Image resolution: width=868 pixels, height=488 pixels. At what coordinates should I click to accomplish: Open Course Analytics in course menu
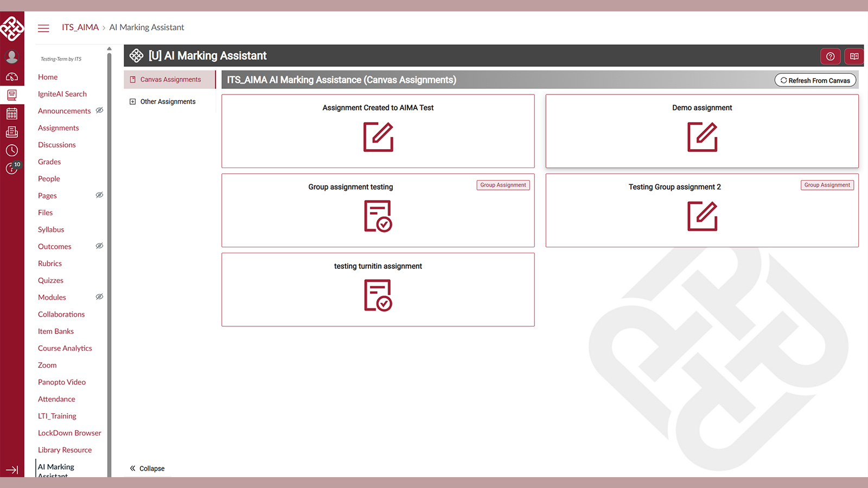[x=65, y=348]
